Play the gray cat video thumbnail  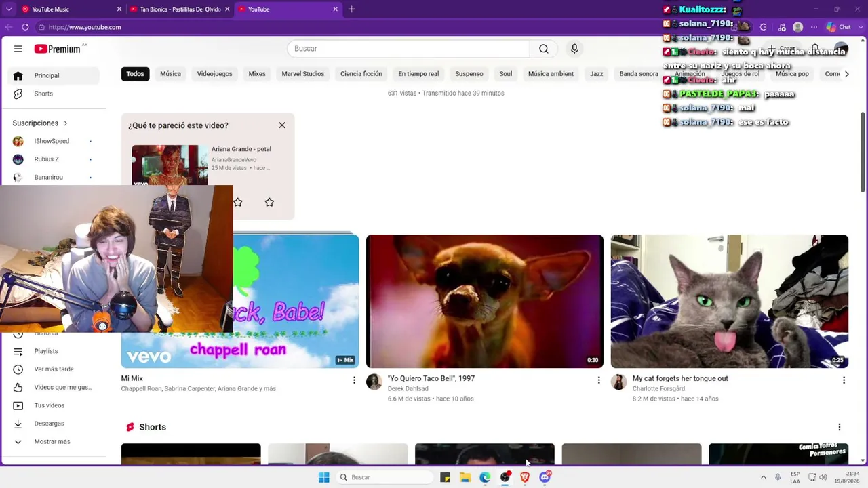730,302
